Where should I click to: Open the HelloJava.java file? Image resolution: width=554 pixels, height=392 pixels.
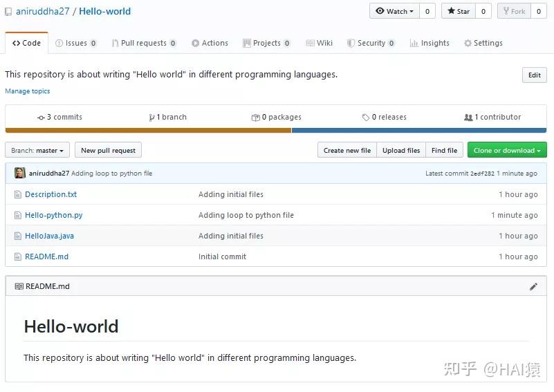pyautogui.click(x=49, y=236)
